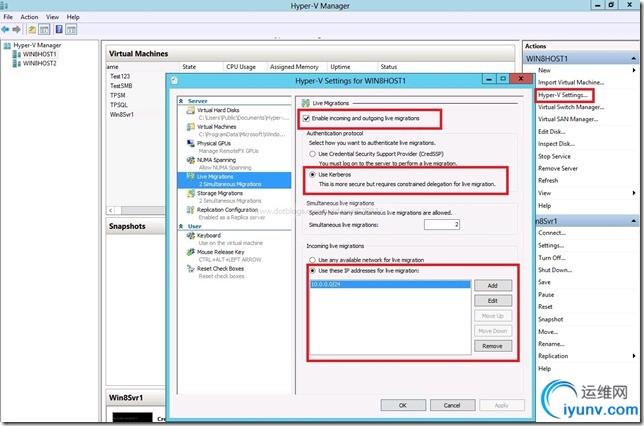Collapse the WIN8HOST1 actions section
The width and height of the screenshot is (644, 426).
click(633, 59)
